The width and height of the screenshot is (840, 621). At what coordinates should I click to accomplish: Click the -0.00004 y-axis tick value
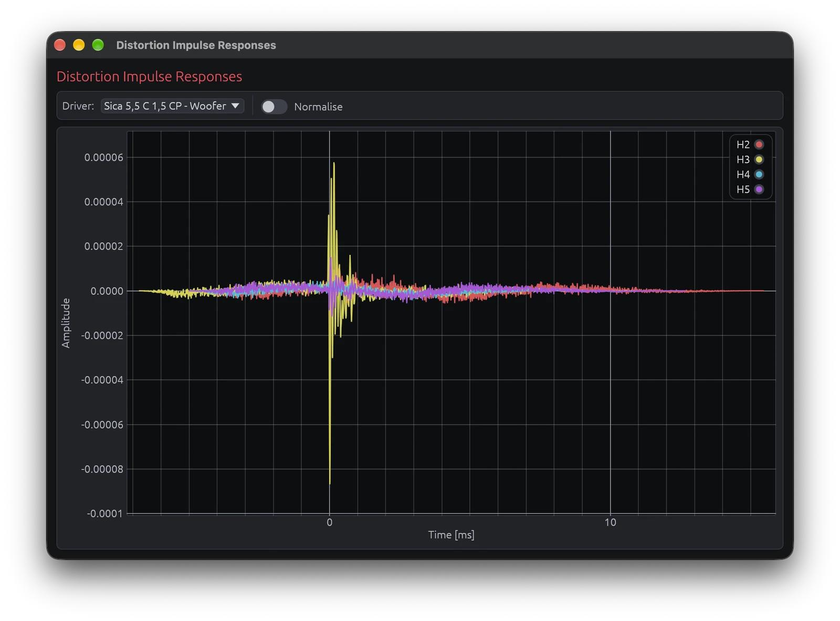tap(102, 380)
